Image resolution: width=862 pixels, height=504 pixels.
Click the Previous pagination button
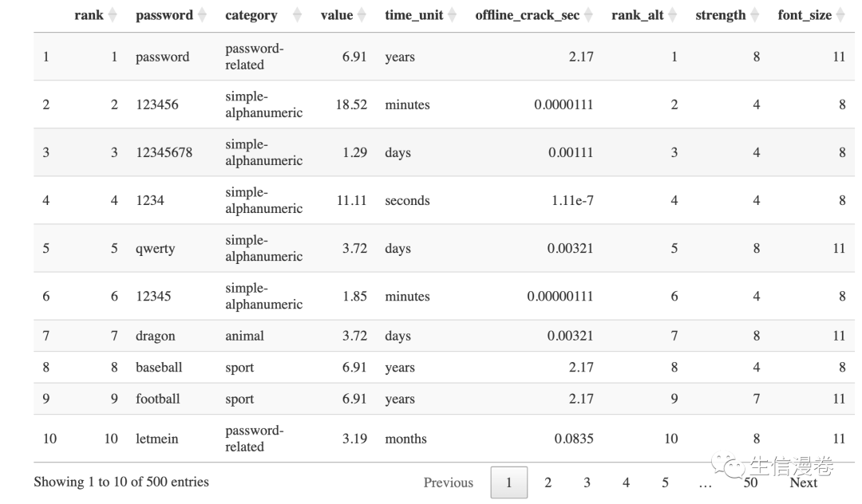(x=448, y=482)
